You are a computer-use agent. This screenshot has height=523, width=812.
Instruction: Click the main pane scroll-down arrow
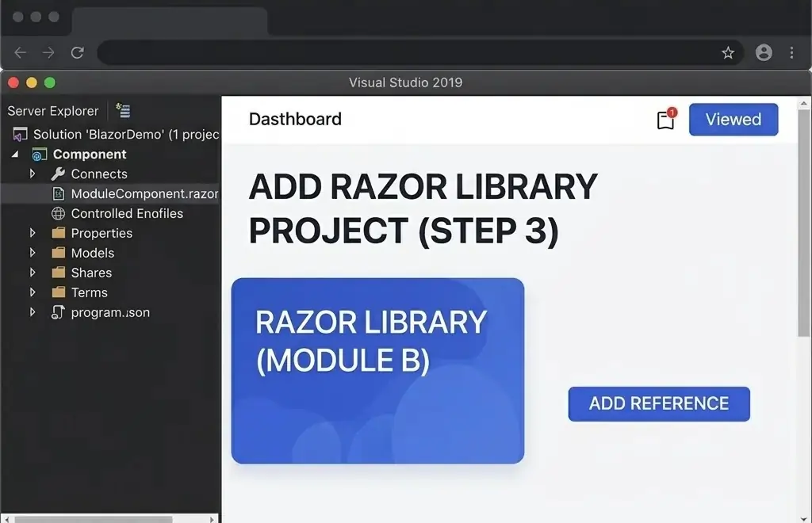[804, 518]
